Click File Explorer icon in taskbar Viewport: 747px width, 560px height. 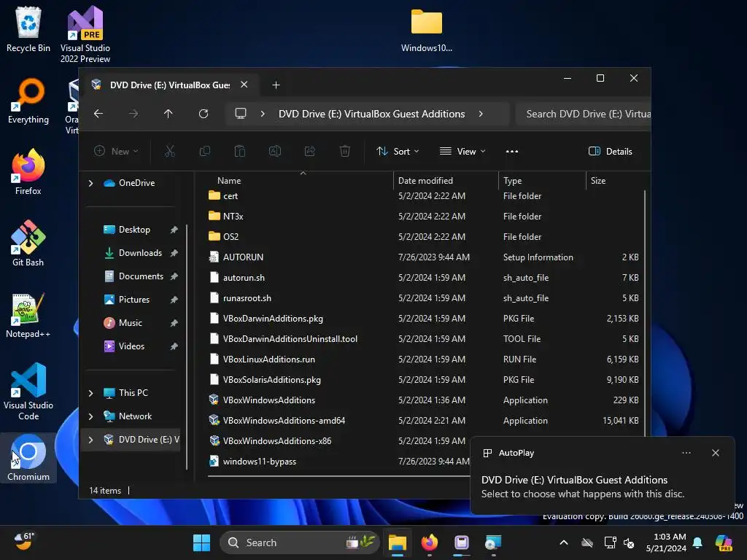coord(398,542)
